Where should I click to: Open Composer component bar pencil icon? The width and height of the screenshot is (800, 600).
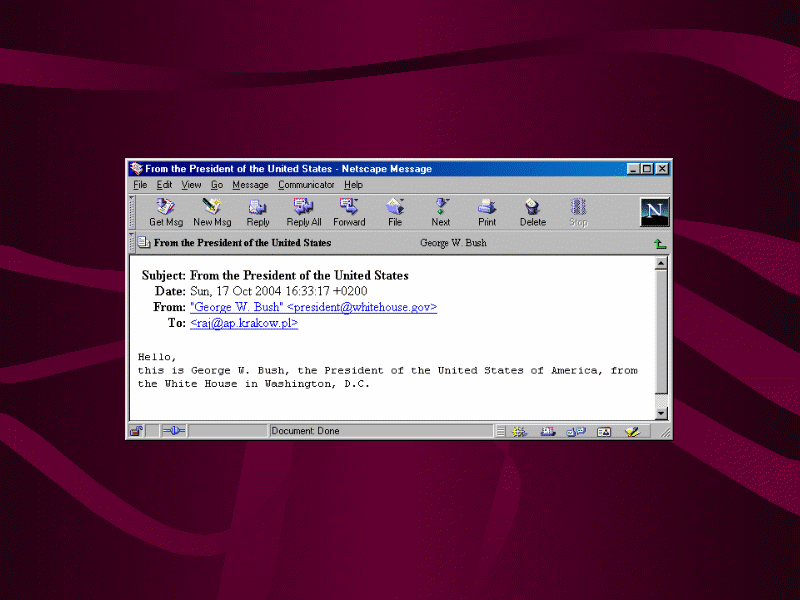click(x=632, y=432)
